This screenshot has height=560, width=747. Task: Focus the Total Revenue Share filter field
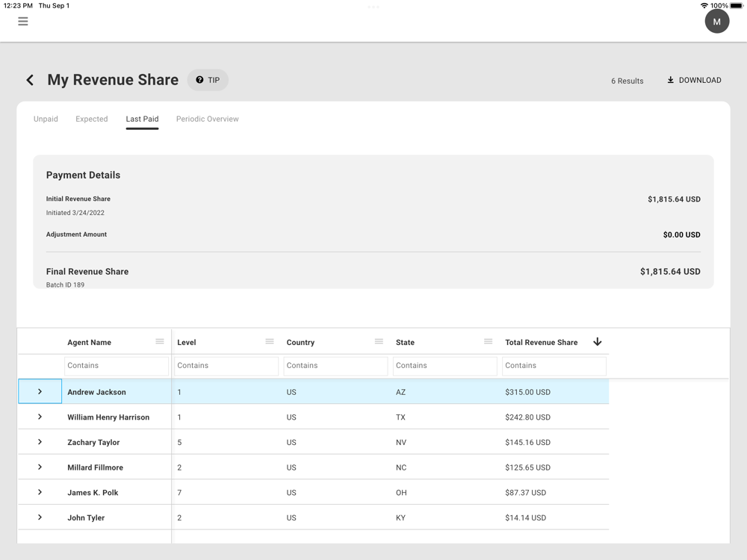click(554, 366)
